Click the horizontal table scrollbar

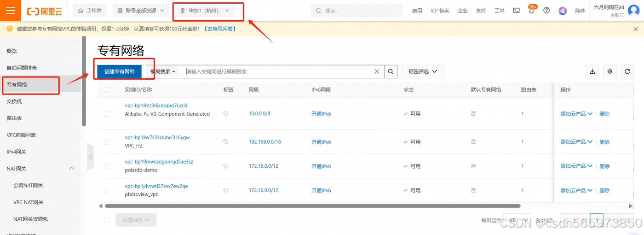312,206
